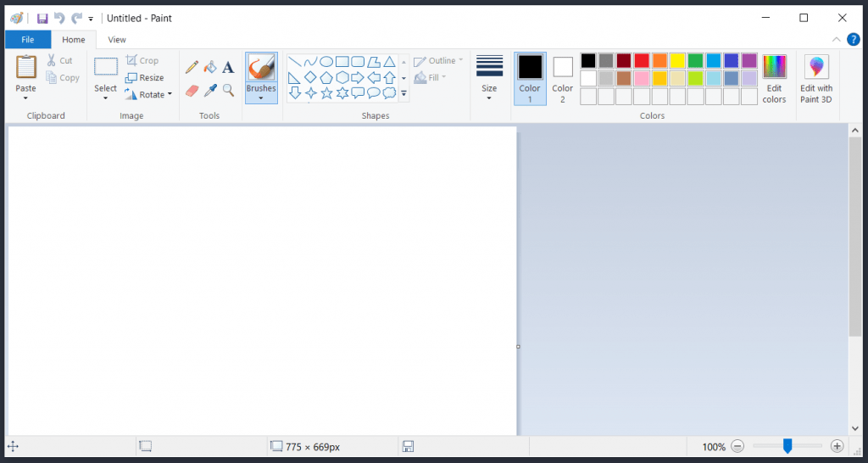Activate the Color 2 background selector
868x463 pixels.
(563, 78)
